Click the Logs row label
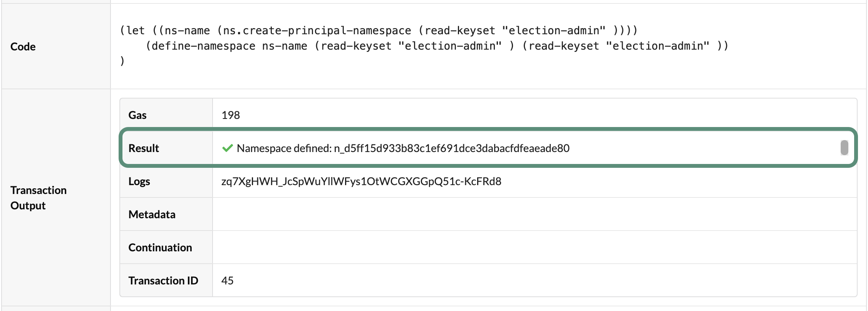 click(139, 181)
